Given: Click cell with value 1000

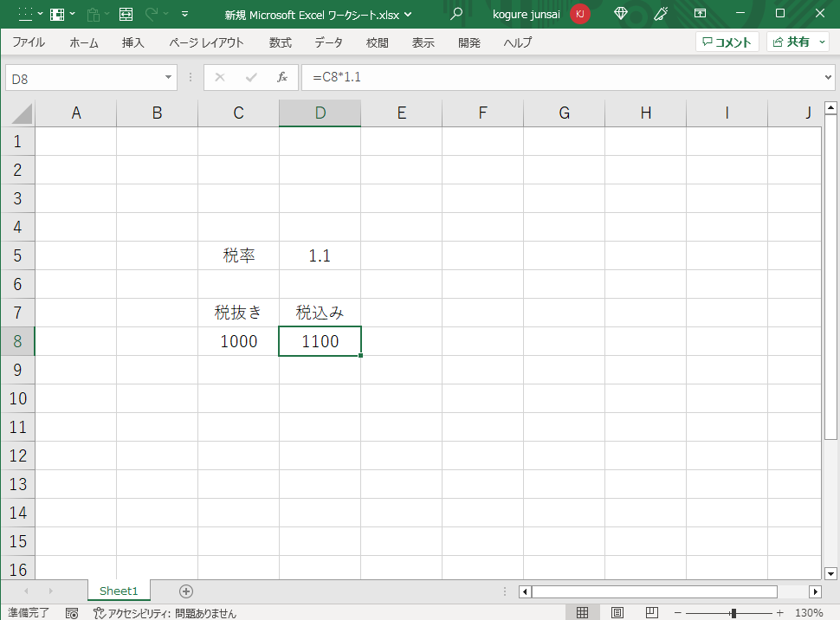Looking at the screenshot, I should (x=238, y=341).
